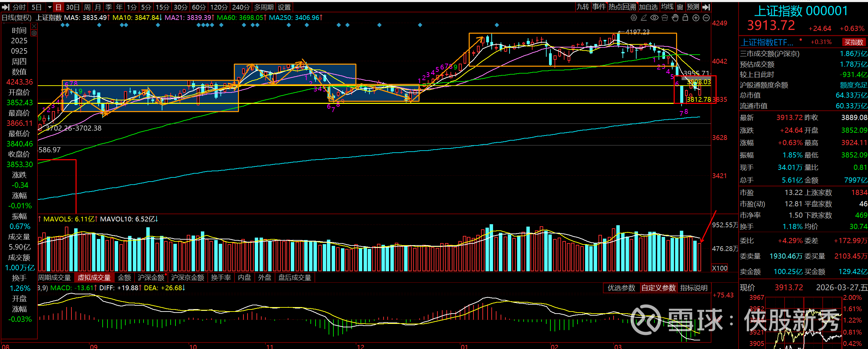Collapse left panel using arrow-to-bar icon
This screenshot has height=349, width=868.
[5, 7]
